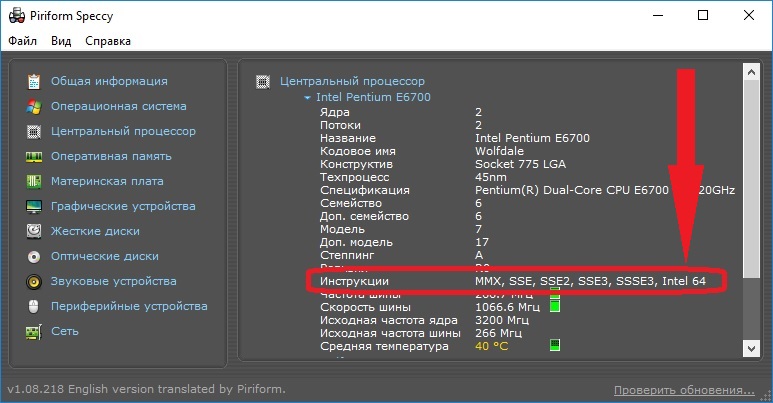Open Оптические диски section label
The width and height of the screenshot is (773, 403).
105,256
